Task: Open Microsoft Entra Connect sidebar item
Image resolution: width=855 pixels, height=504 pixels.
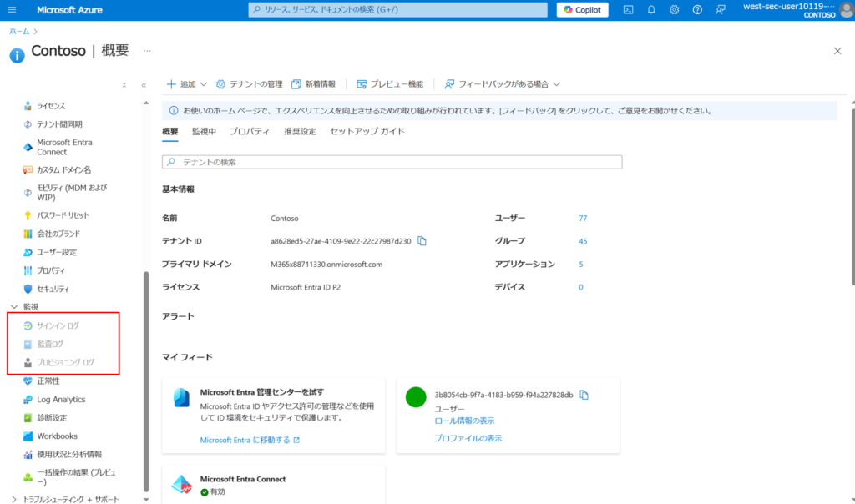Action: point(64,147)
